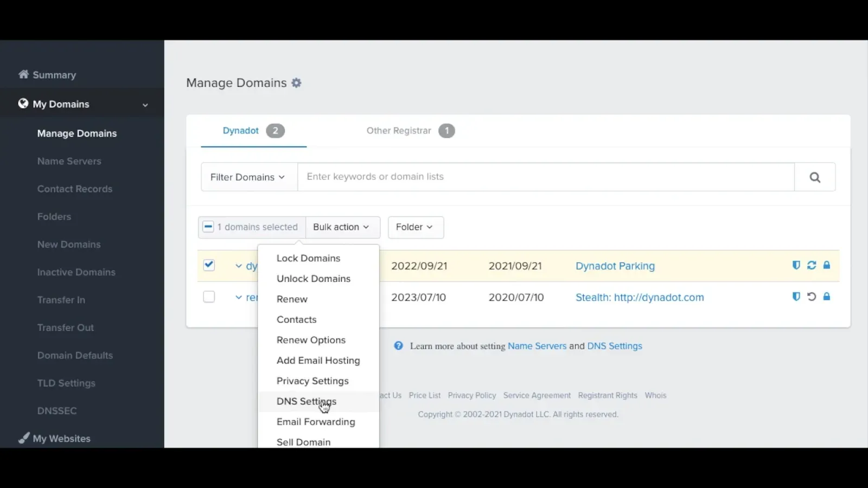Open the Manage Domains settings gear
The width and height of the screenshot is (868, 488).
pos(296,83)
